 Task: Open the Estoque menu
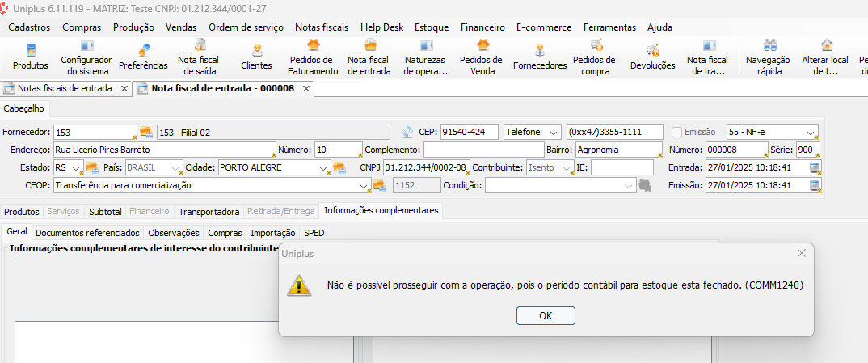432,27
